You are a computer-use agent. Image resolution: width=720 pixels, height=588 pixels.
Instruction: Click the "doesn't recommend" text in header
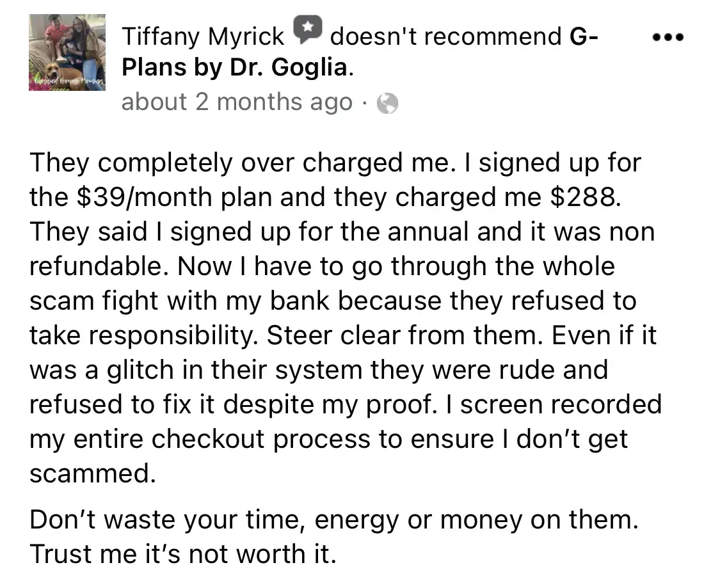[445, 37]
